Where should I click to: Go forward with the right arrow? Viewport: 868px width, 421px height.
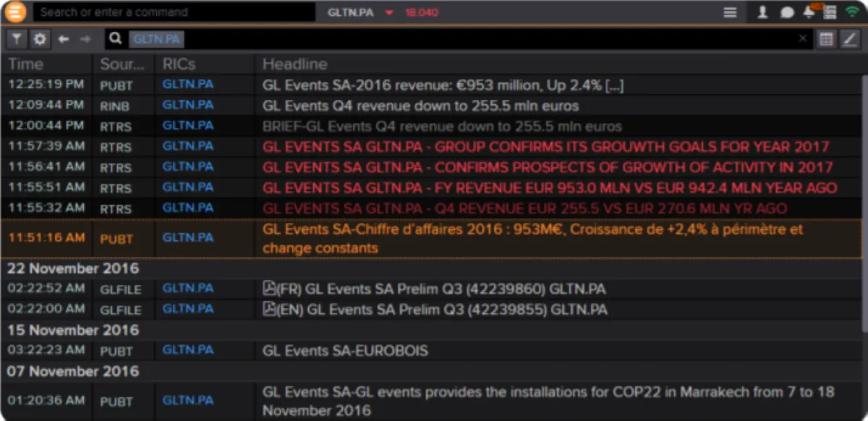85,39
